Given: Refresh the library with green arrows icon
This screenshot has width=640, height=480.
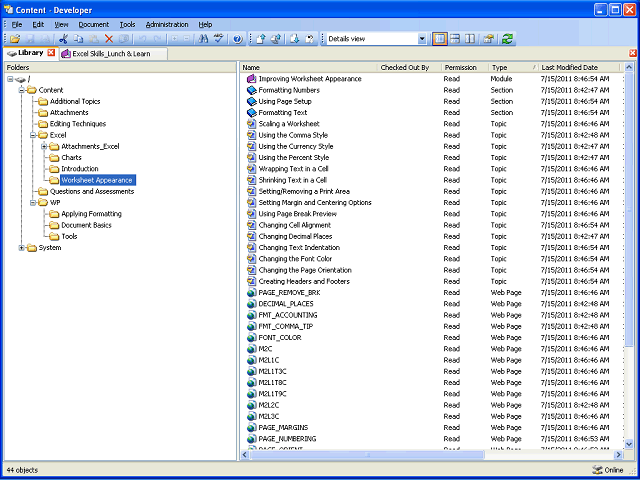Looking at the screenshot, I should [507, 39].
